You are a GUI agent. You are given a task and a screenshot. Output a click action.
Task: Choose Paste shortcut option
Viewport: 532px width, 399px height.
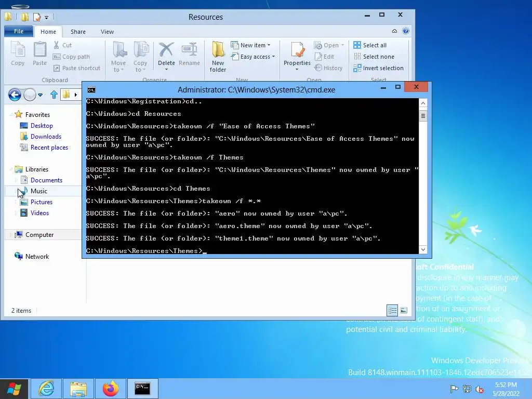tap(77, 68)
